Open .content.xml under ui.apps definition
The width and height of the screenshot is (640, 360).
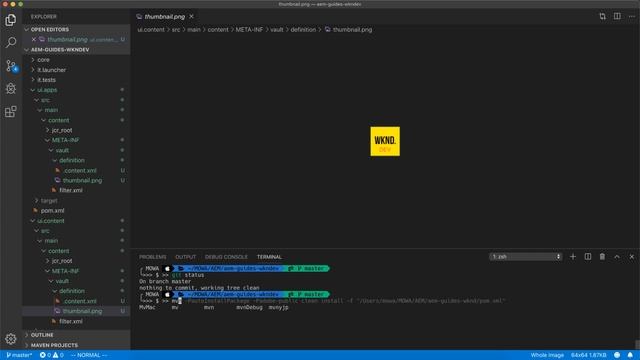tap(80, 171)
